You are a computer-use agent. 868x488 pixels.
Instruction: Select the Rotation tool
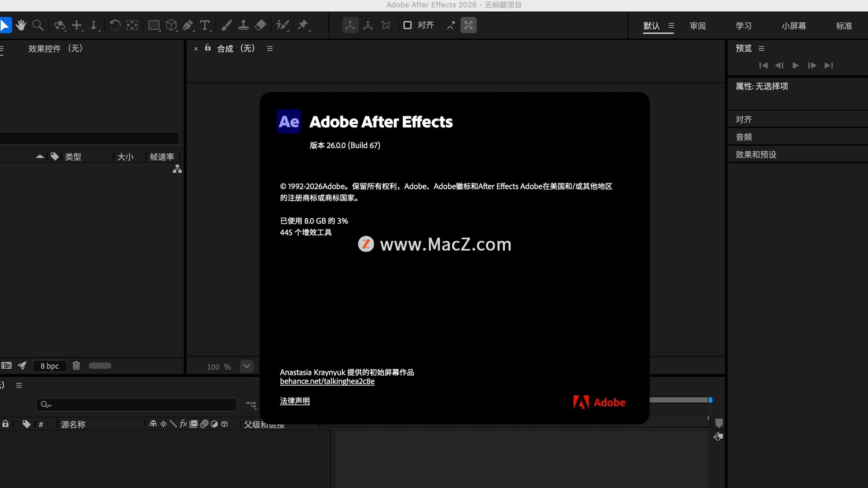click(115, 25)
